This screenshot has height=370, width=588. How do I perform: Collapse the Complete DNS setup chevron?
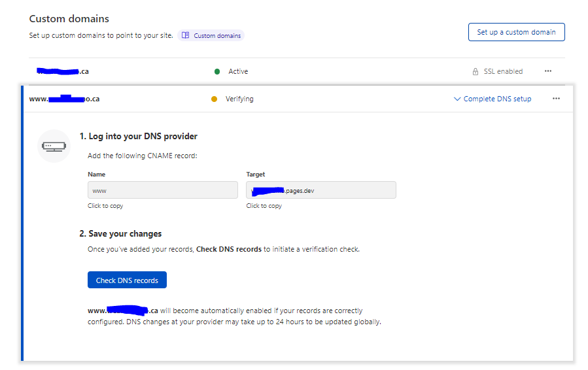(x=457, y=99)
